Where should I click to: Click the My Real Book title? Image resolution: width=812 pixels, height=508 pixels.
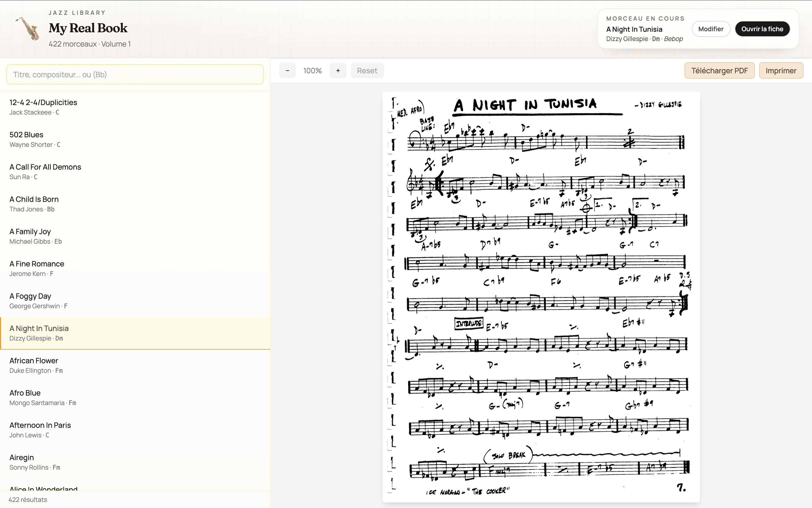(88, 28)
